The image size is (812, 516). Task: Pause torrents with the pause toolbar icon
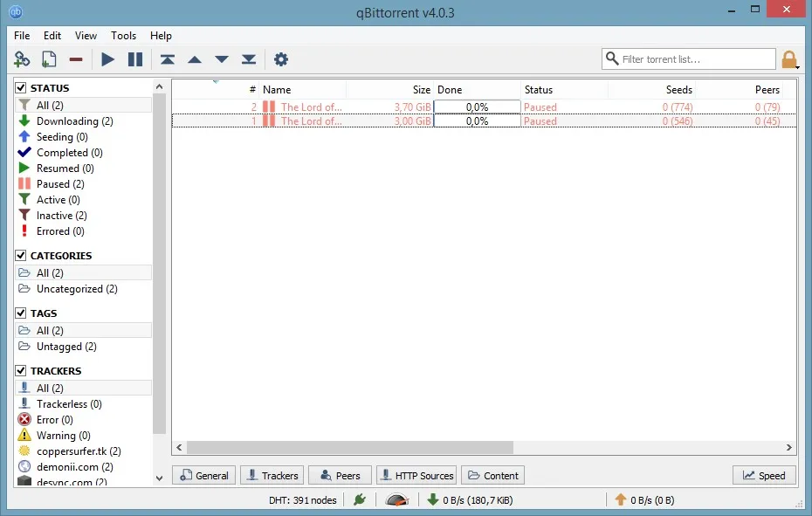pyautogui.click(x=135, y=59)
